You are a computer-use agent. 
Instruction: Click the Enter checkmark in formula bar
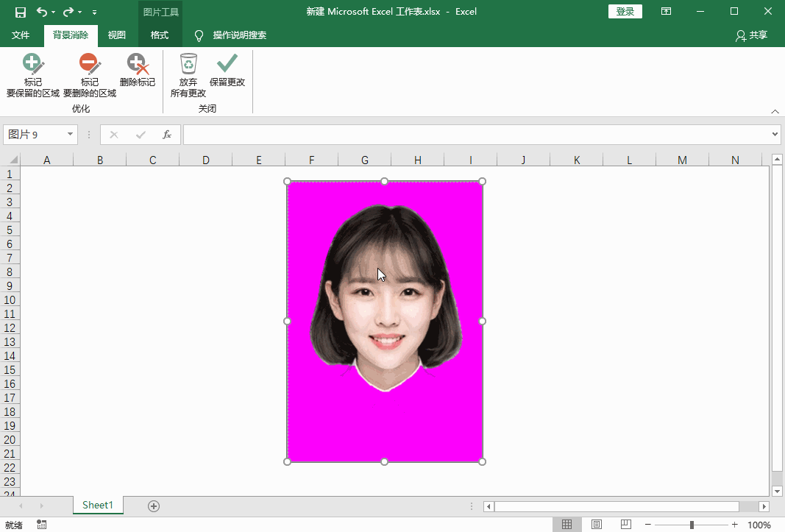coord(141,134)
